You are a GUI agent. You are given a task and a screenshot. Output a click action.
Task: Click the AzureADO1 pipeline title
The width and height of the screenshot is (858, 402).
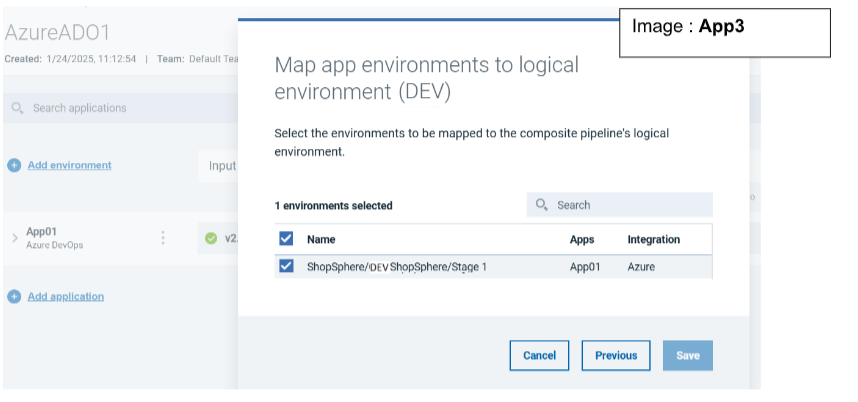coord(57,33)
